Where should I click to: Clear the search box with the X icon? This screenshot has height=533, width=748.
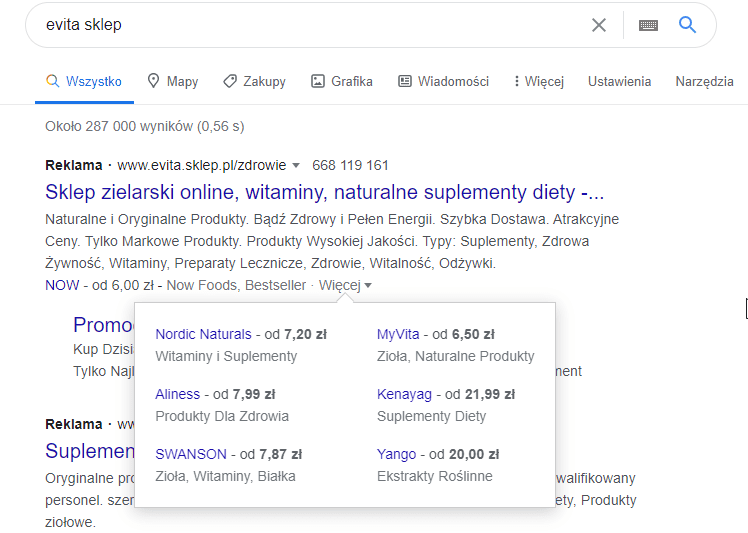coord(599,25)
